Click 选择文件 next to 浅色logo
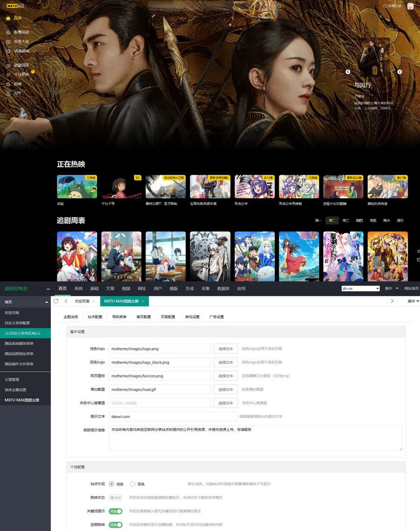The height and width of the screenshot is (531, 420). [x=225, y=348]
